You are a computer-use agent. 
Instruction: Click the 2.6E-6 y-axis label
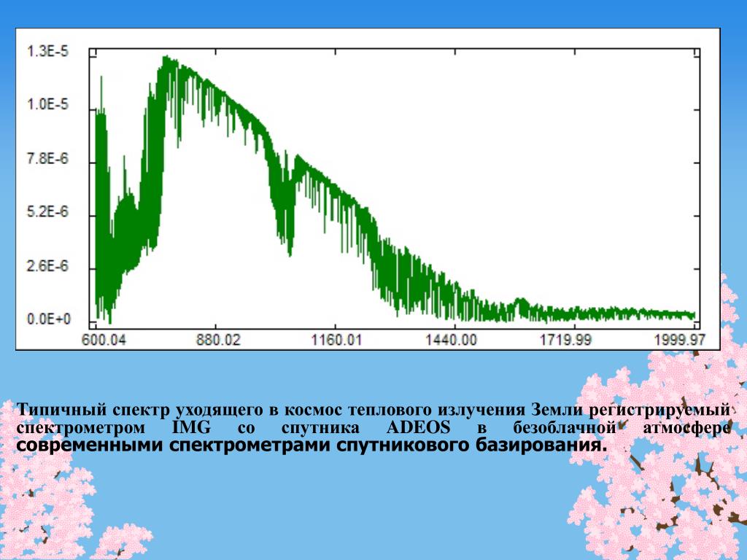(47, 265)
